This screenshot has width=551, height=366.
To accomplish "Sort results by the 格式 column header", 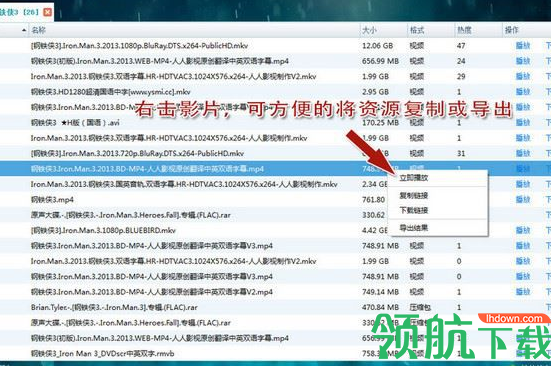I will [x=417, y=30].
